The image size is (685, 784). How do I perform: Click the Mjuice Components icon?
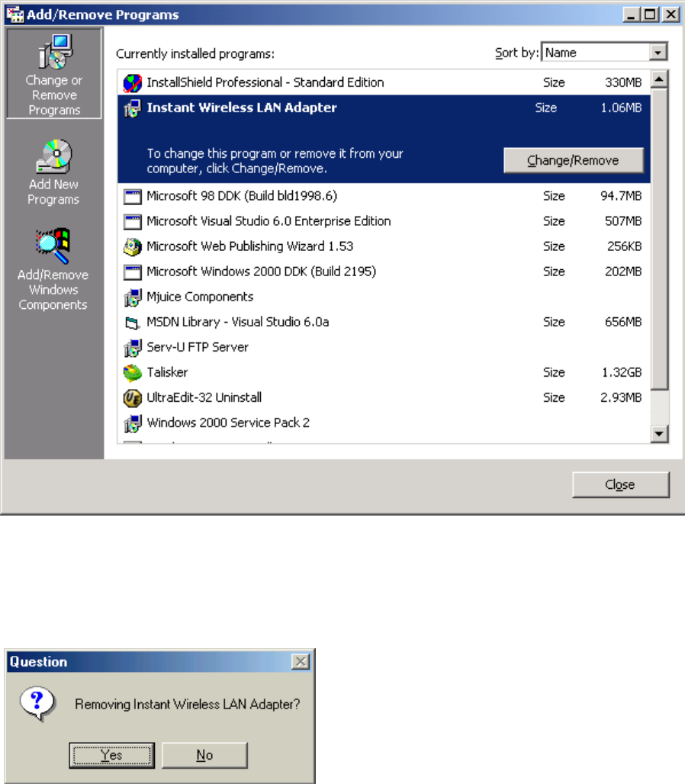coord(133,297)
